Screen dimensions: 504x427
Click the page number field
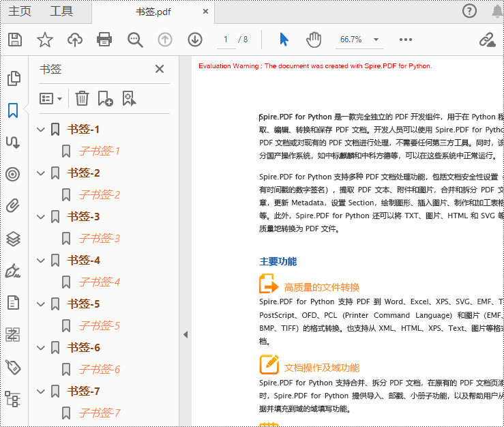[x=226, y=40]
